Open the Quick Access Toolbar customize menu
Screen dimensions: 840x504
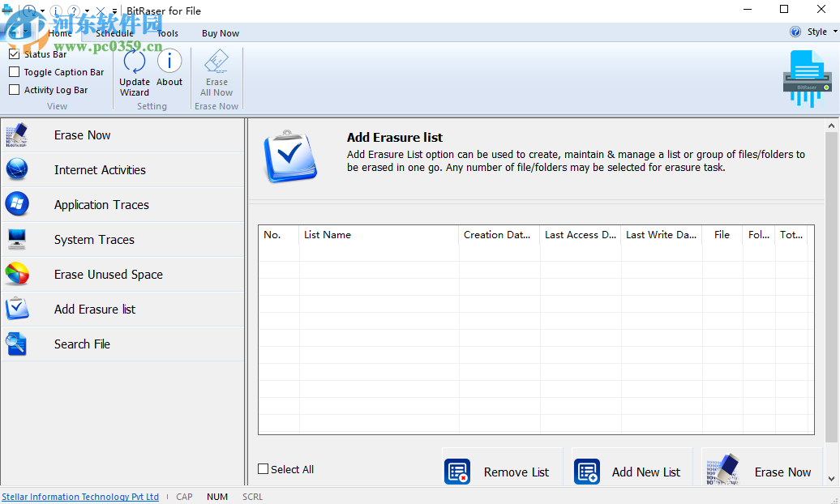point(114,11)
